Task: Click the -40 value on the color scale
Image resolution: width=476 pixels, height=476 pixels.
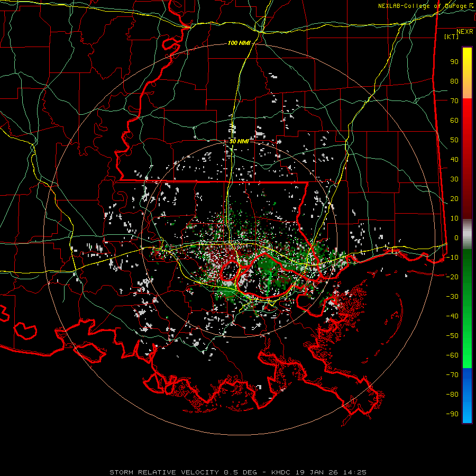Action: coord(452,316)
